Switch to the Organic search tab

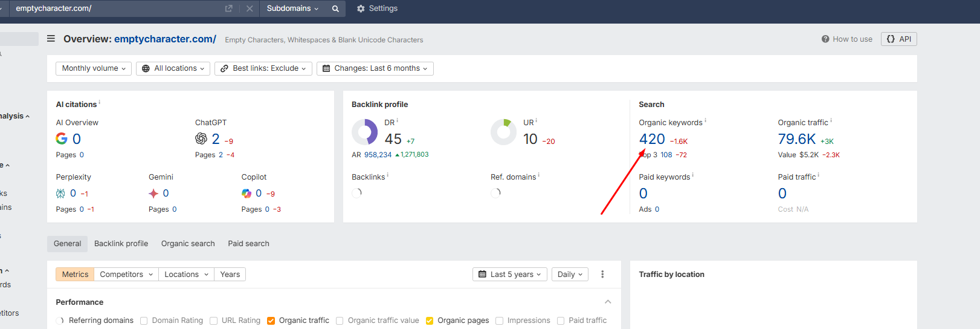[x=188, y=244]
